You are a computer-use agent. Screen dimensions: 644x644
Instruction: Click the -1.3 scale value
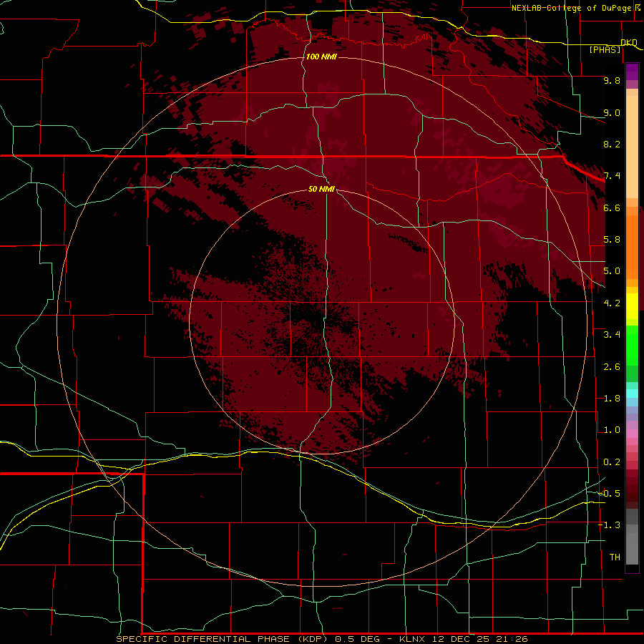pyautogui.click(x=609, y=525)
